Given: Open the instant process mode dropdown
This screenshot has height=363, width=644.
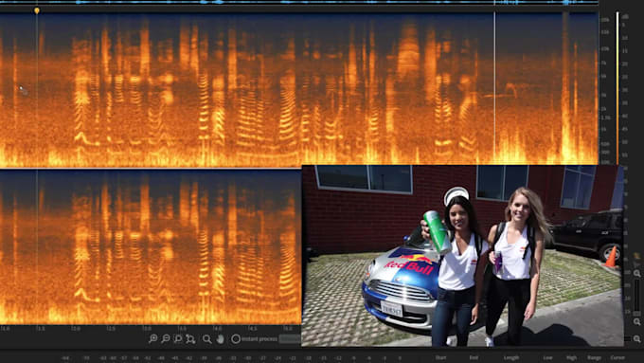Looking at the screenshot, I should coord(290,339).
